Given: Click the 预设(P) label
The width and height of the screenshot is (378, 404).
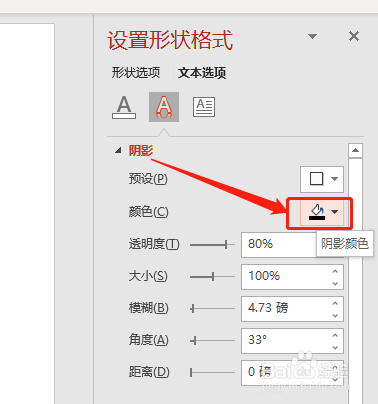Looking at the screenshot, I should [x=148, y=179].
